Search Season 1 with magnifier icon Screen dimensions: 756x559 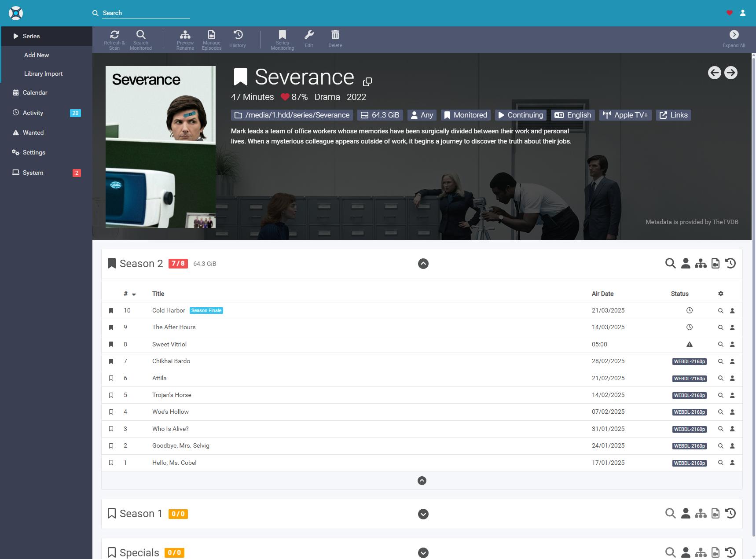[670, 513]
